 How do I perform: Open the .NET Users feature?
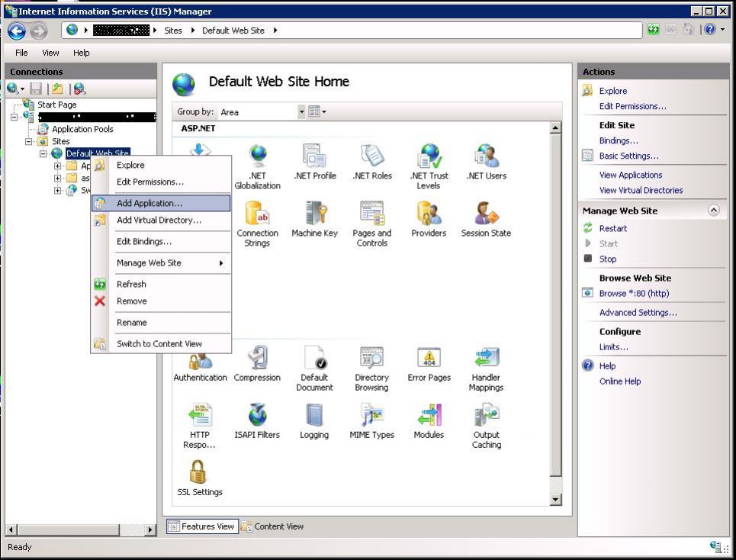pos(487,162)
